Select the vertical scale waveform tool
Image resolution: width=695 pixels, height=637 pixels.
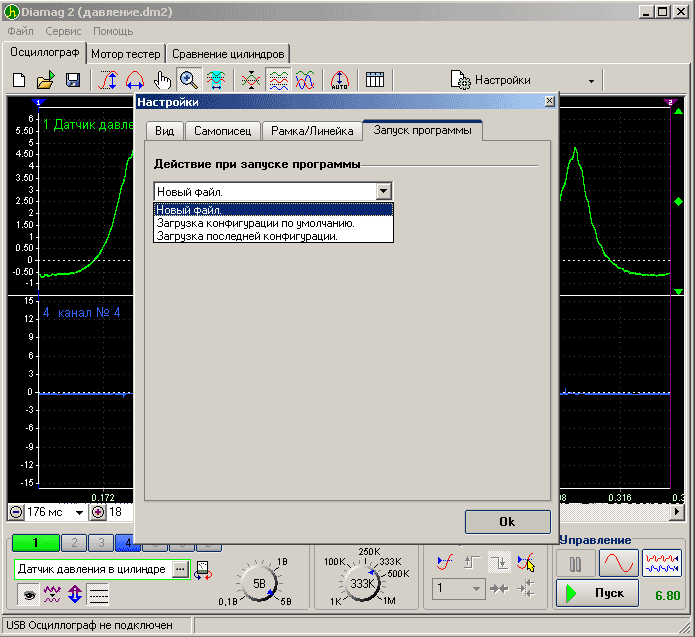pyautogui.click(x=108, y=80)
